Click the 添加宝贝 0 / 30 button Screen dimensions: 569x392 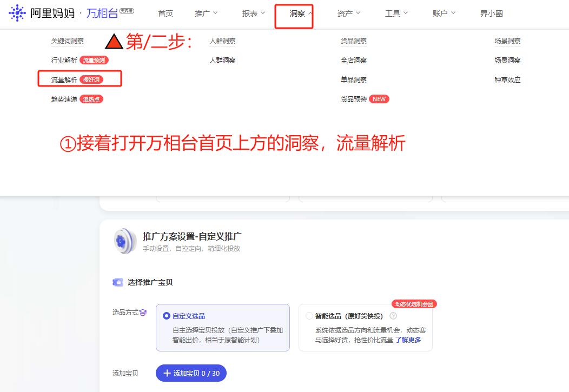191,373
